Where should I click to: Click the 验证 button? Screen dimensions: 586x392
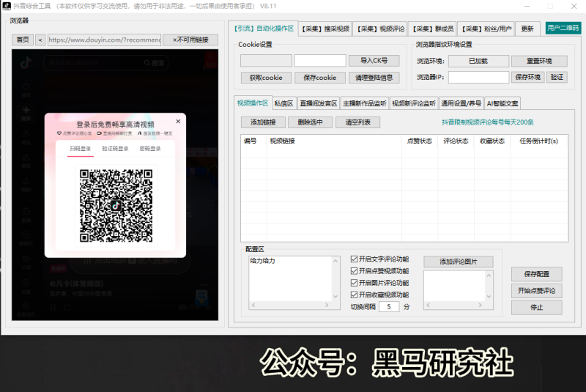(557, 77)
